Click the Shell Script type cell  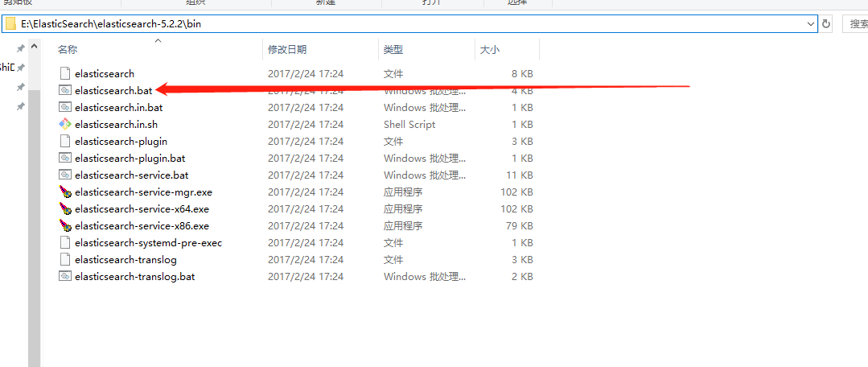(409, 125)
